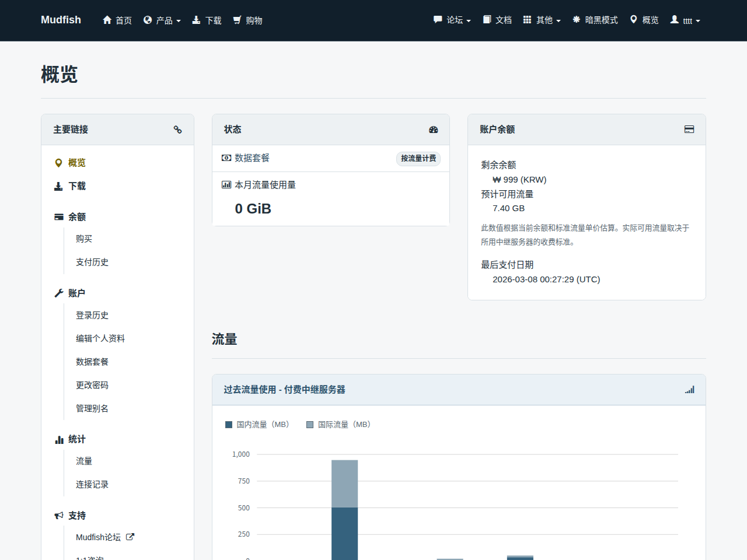The height and width of the screenshot is (560, 747).
Task: Open the 购物 shop page
Action: pyautogui.click(x=248, y=20)
